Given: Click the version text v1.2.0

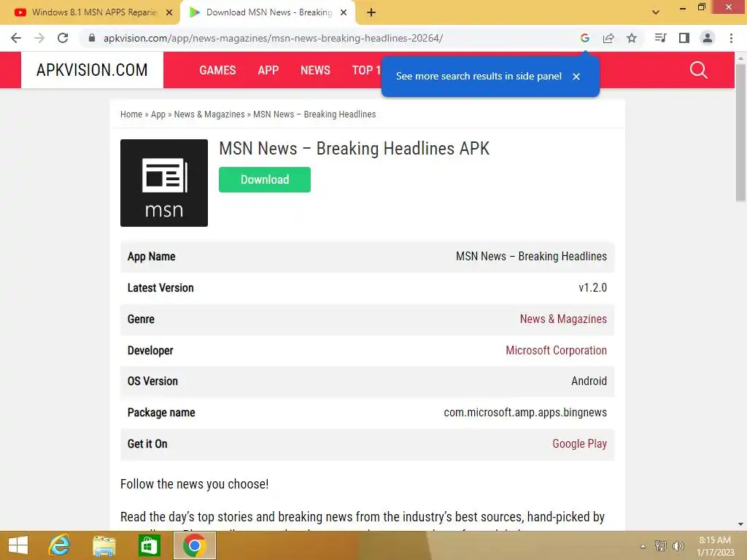Looking at the screenshot, I should pos(592,287).
